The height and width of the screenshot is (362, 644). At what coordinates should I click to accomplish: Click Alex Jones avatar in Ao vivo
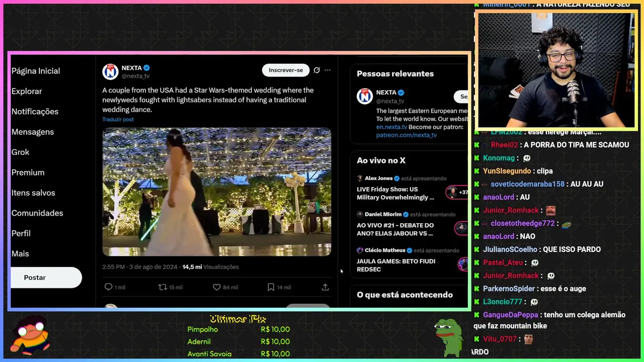click(360, 178)
